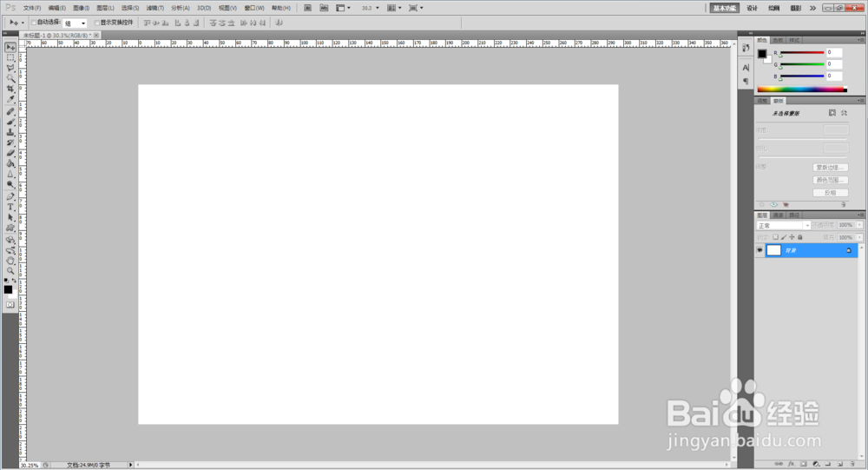Select the Sharpen/Blur tool
The width and height of the screenshot is (868, 470).
click(10, 174)
